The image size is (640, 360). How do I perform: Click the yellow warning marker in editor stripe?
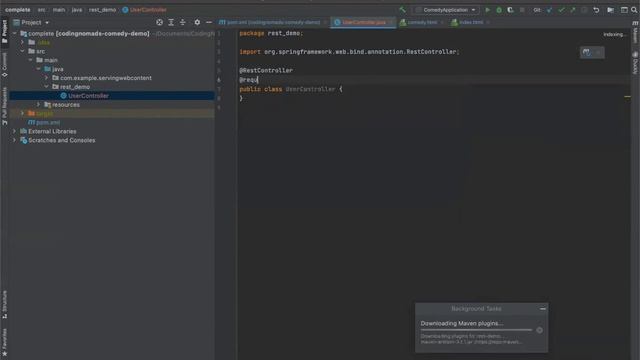tap(627, 97)
